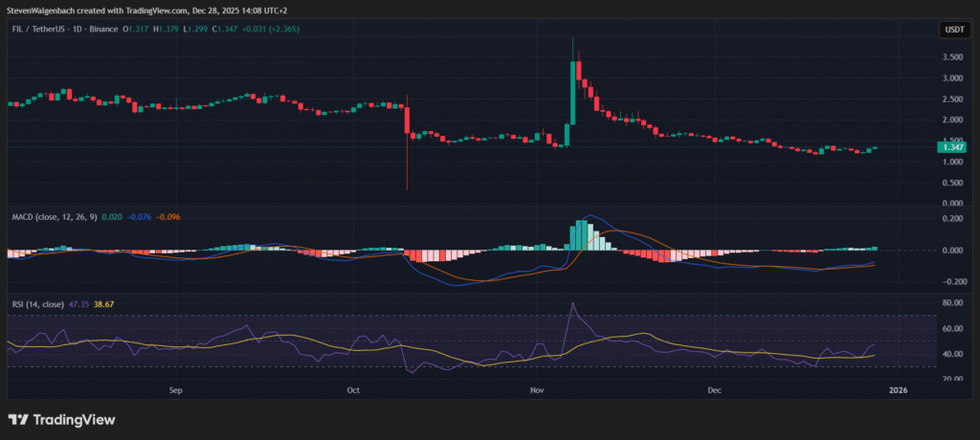980x440 pixels.
Task: Click the 3.000 price axis label
Action: click(x=952, y=78)
